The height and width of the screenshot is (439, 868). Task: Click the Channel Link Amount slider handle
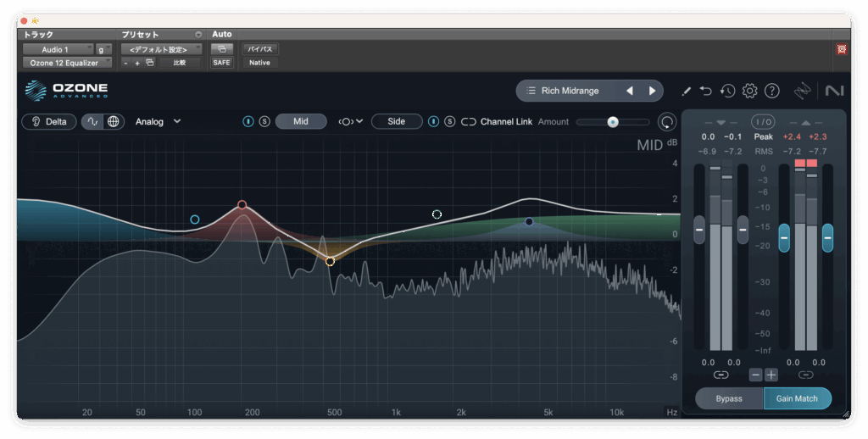[x=613, y=122]
